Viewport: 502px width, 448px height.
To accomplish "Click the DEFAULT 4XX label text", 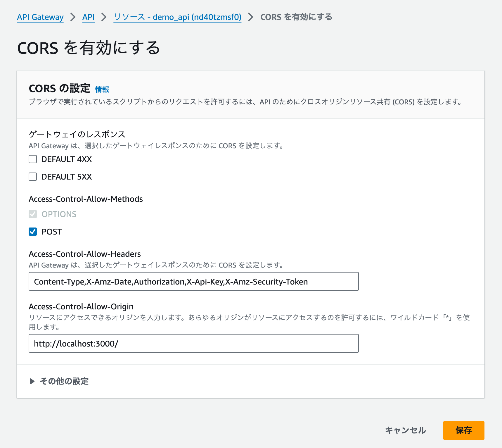I will (67, 159).
